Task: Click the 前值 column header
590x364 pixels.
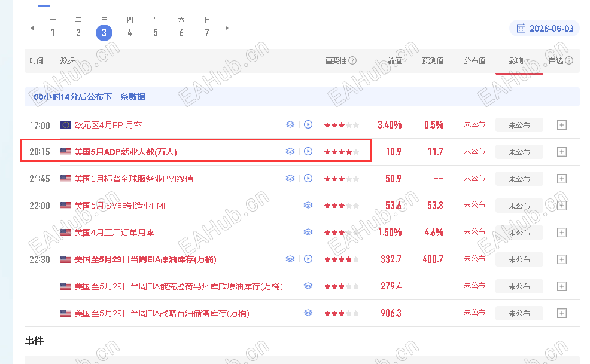Action: (x=394, y=60)
